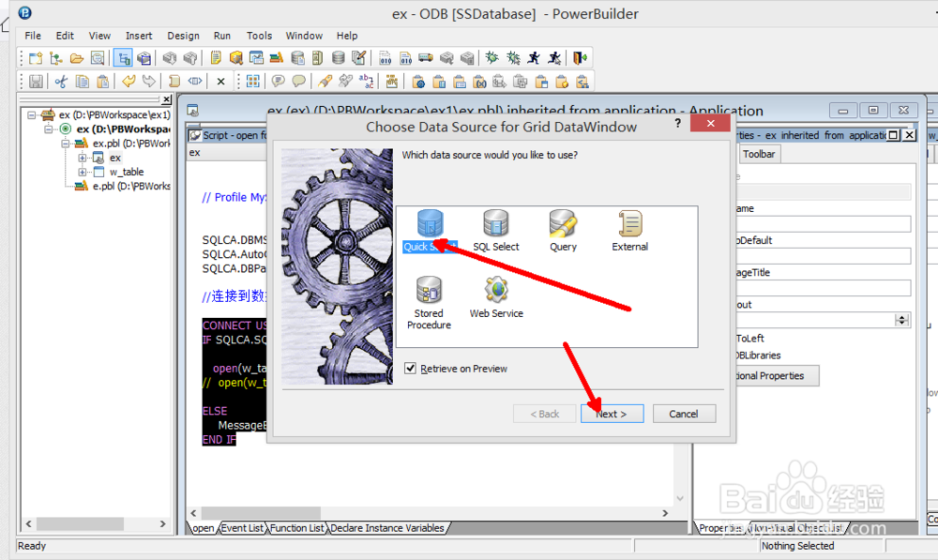
Task: Click the Copy toolbar icon
Action: 82,82
